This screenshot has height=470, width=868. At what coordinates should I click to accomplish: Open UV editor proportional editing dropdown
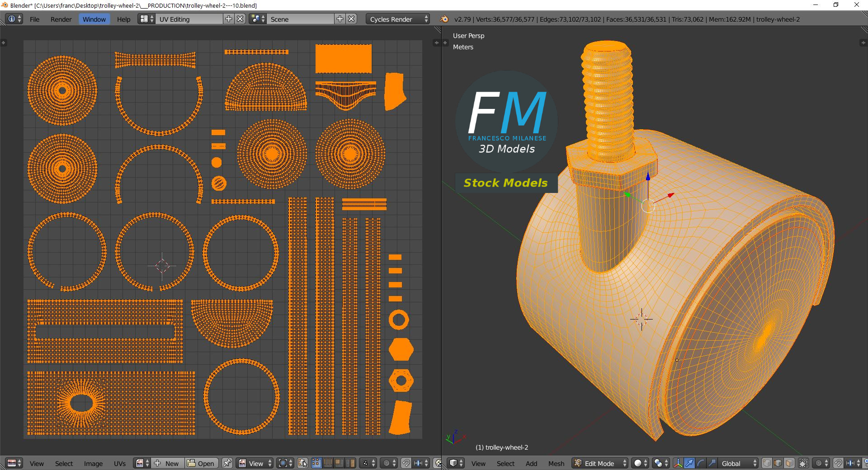click(x=389, y=463)
